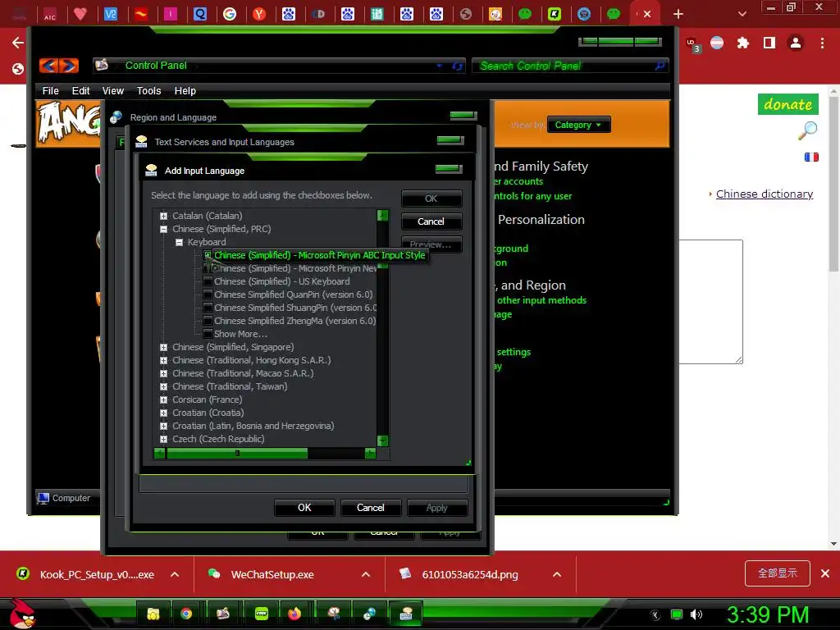
Task: Click OK in Add Input Language dialog
Action: coord(431,199)
